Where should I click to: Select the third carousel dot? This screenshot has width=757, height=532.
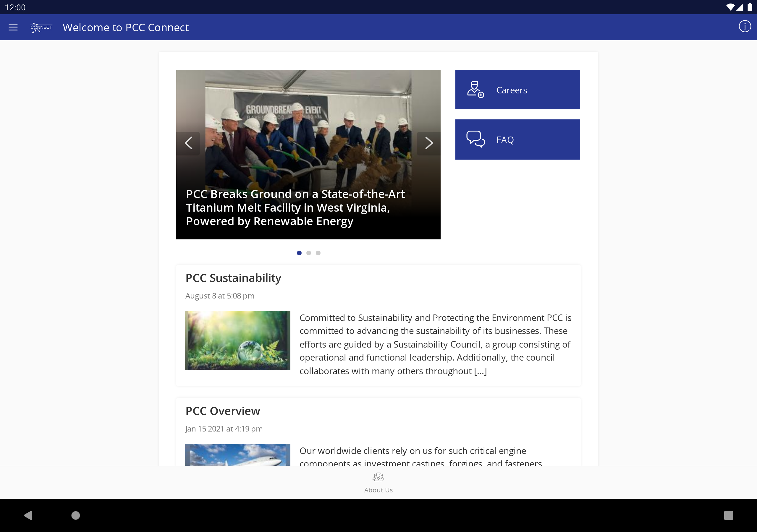(318, 253)
